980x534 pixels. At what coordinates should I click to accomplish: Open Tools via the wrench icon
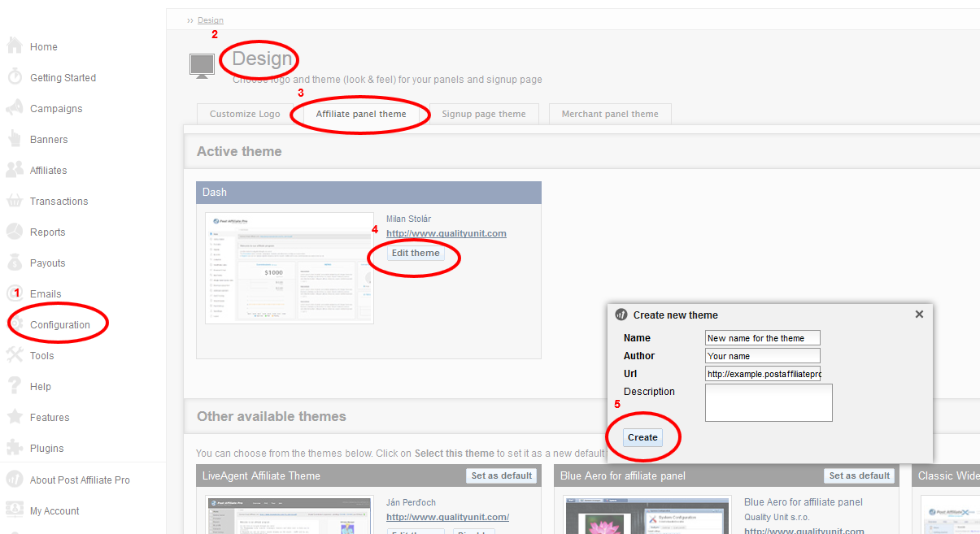[14, 355]
